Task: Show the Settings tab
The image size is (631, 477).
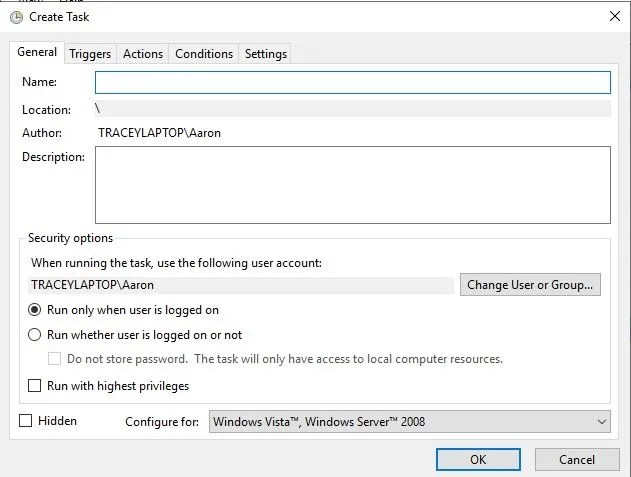Action: (266, 54)
